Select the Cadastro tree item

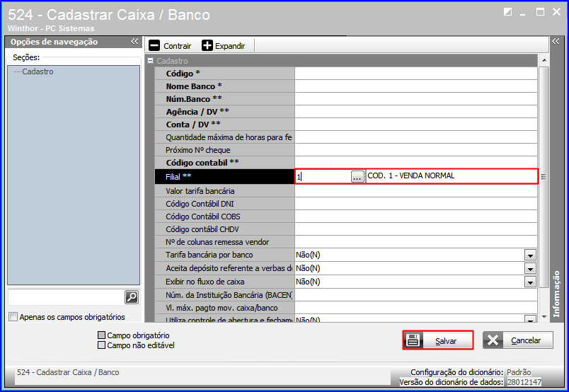pos(38,71)
